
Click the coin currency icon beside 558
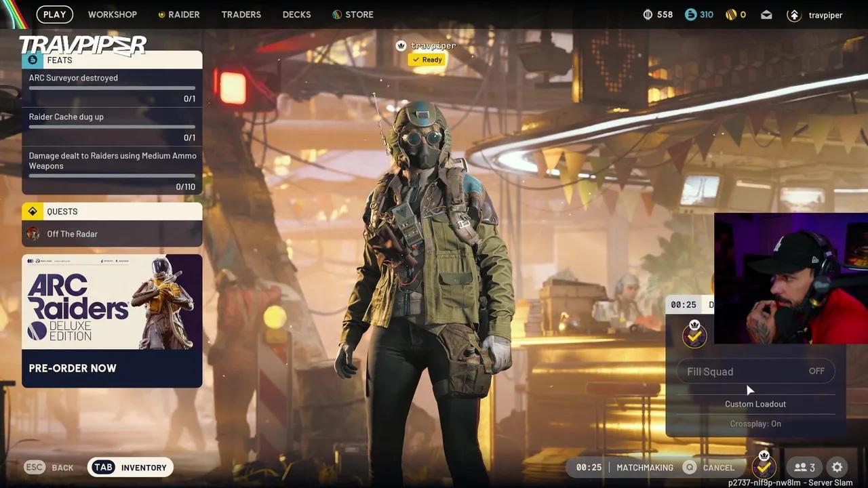coord(648,14)
